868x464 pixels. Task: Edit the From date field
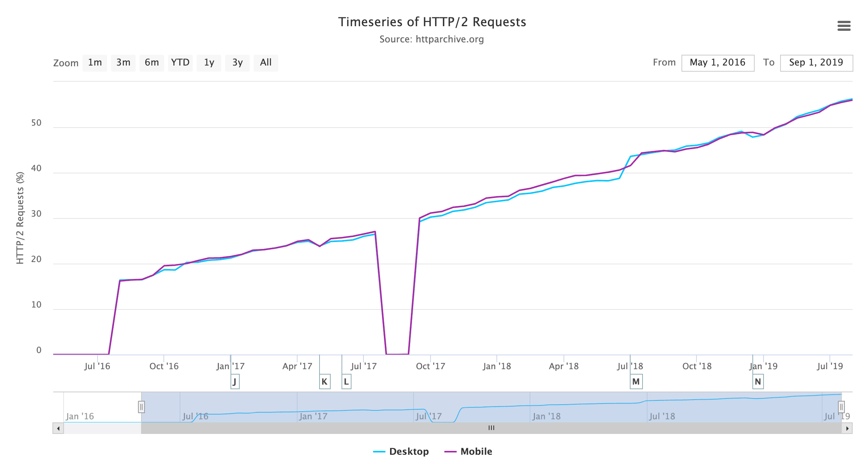tap(718, 63)
